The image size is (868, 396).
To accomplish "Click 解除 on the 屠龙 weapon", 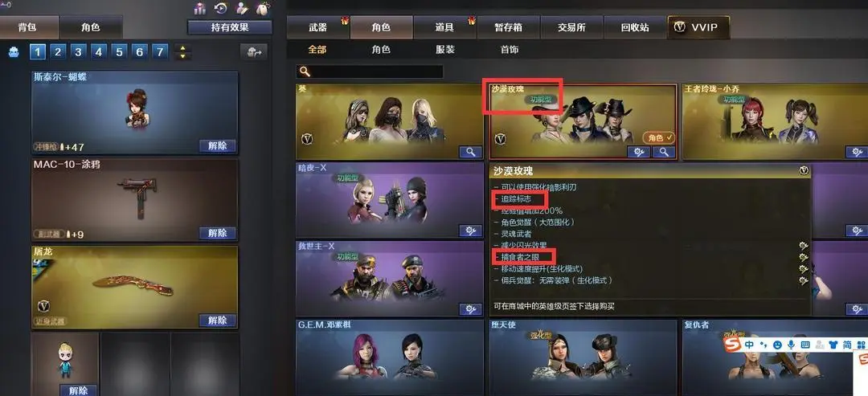I will 218,320.
